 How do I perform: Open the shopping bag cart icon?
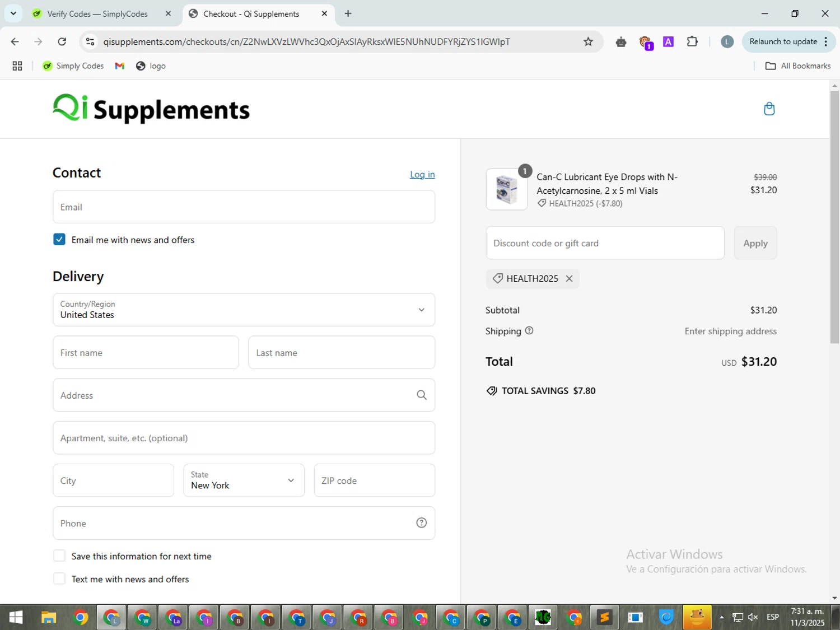(769, 109)
